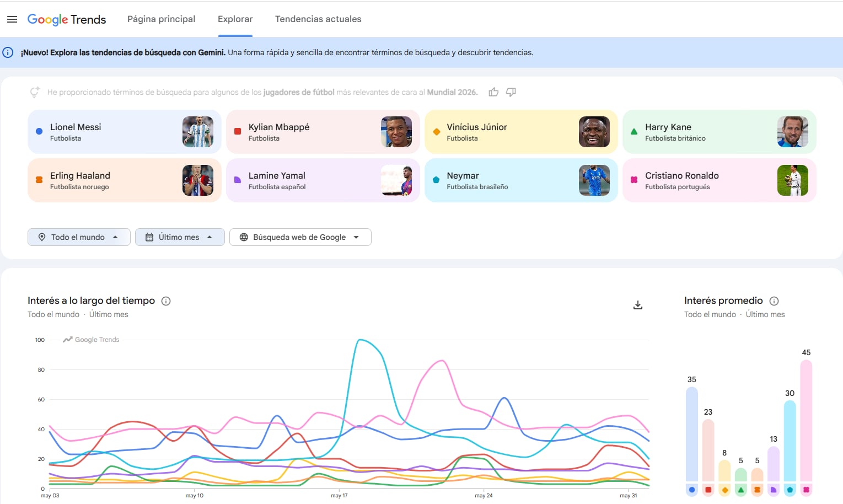Click Lionel Messi photo thumbnail

coord(198,132)
